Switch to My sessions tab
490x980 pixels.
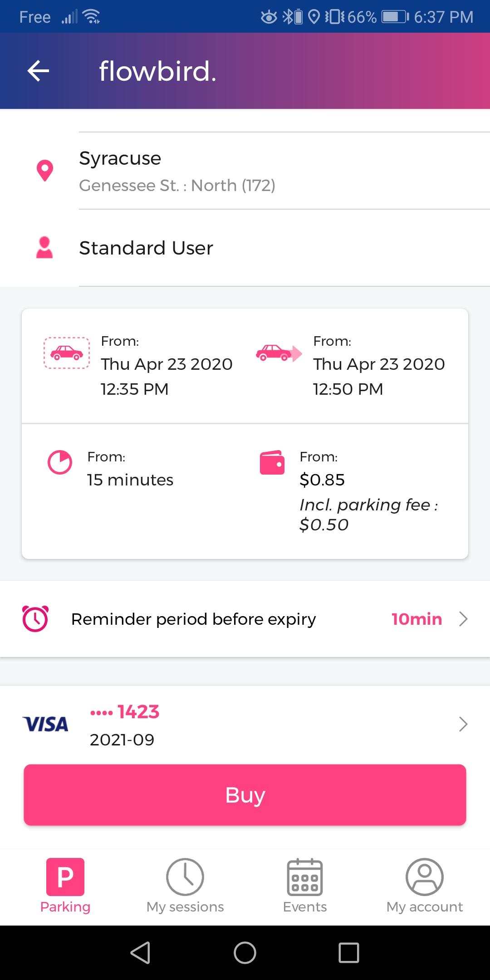pyautogui.click(x=185, y=886)
